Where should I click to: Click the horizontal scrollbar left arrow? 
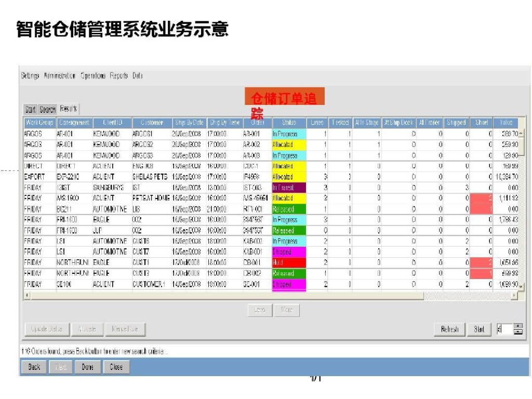(26, 296)
